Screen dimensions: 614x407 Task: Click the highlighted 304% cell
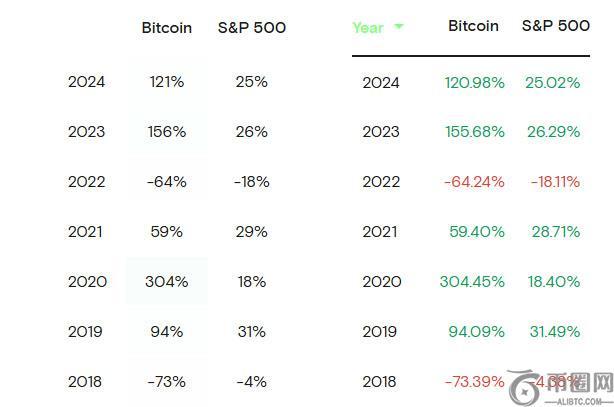pos(166,281)
